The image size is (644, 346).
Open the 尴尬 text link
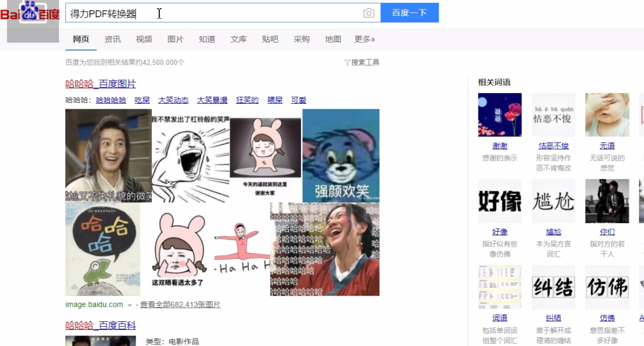coord(553,232)
